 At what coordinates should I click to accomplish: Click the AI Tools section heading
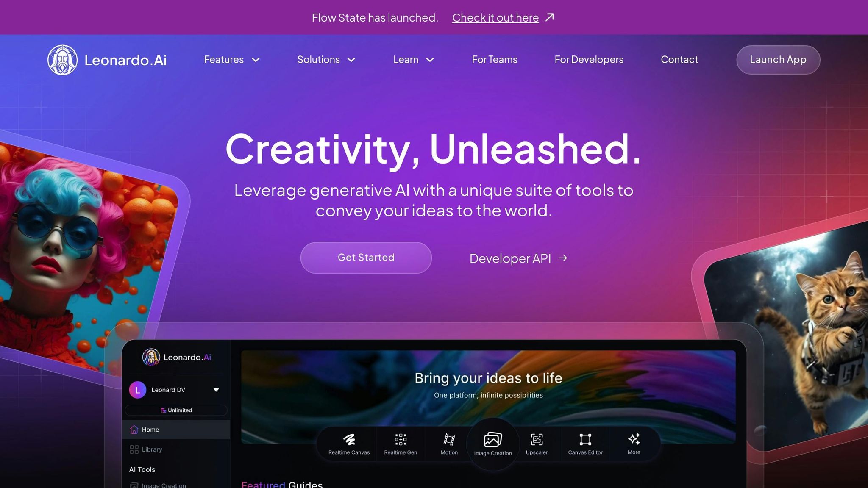[142, 469]
